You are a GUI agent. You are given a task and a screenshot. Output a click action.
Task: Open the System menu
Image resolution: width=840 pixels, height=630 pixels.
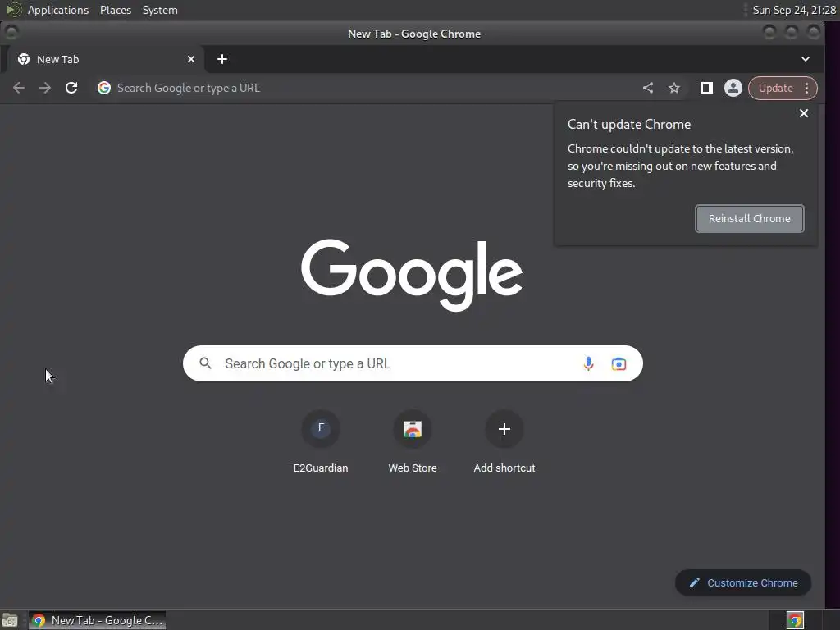160,10
